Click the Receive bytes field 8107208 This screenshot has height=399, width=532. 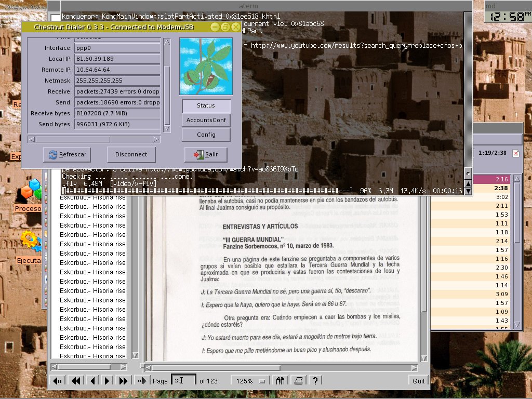(x=117, y=113)
